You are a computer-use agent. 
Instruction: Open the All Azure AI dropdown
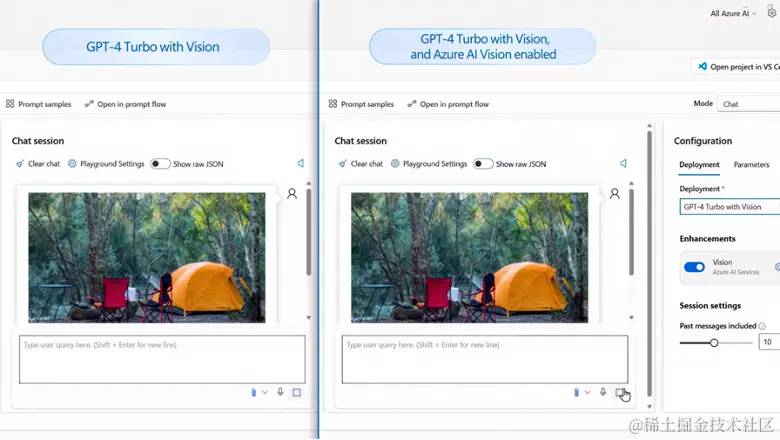[x=733, y=13]
